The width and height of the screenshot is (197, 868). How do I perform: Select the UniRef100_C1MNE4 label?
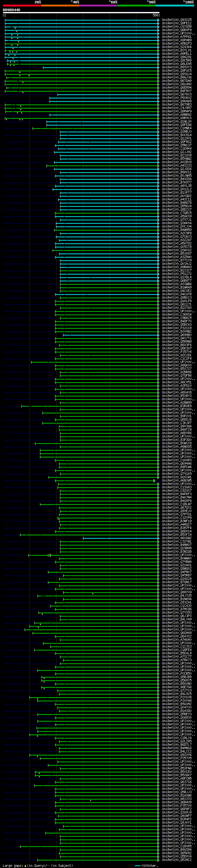click(177, 128)
